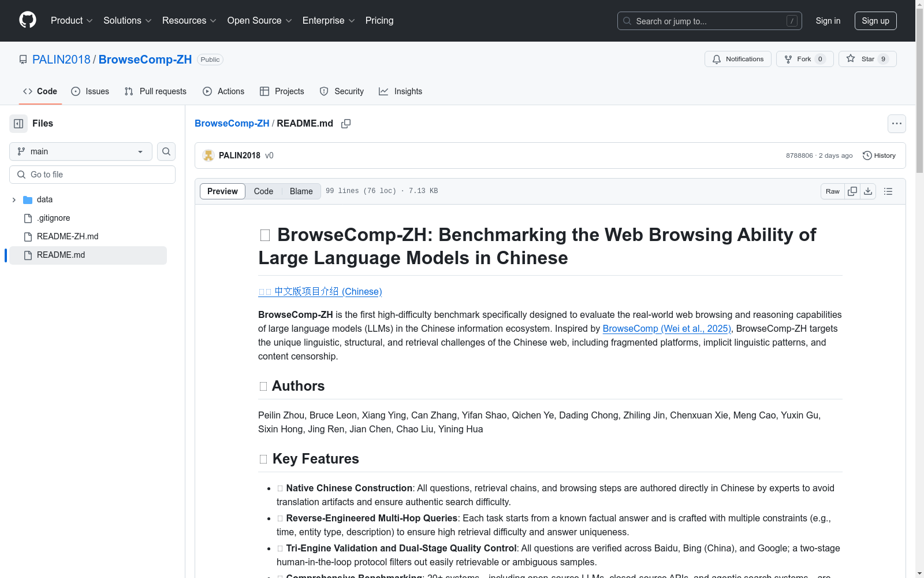Open the Pull requests tab
The width and height of the screenshot is (924, 578).
point(155,91)
